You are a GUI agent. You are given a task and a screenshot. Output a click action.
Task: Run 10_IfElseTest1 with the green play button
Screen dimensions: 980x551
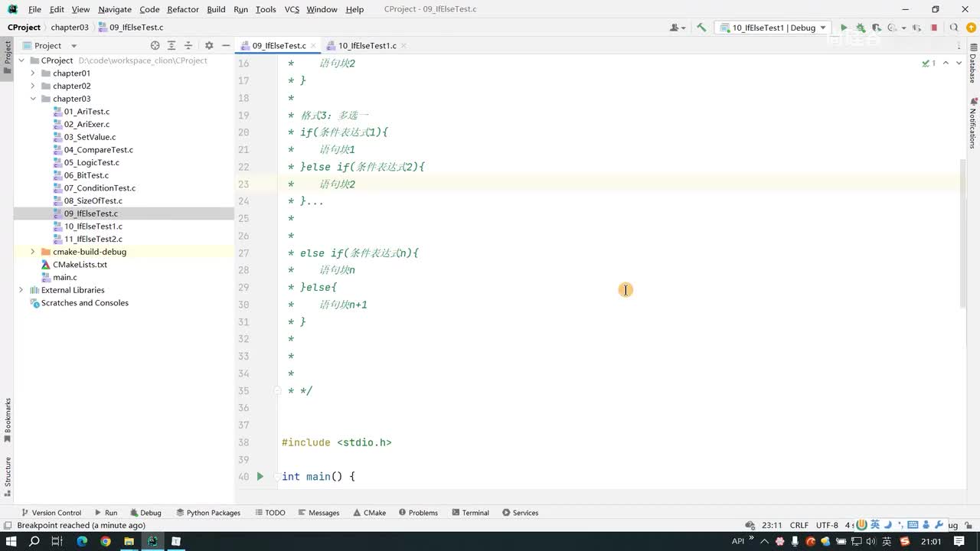click(x=844, y=28)
